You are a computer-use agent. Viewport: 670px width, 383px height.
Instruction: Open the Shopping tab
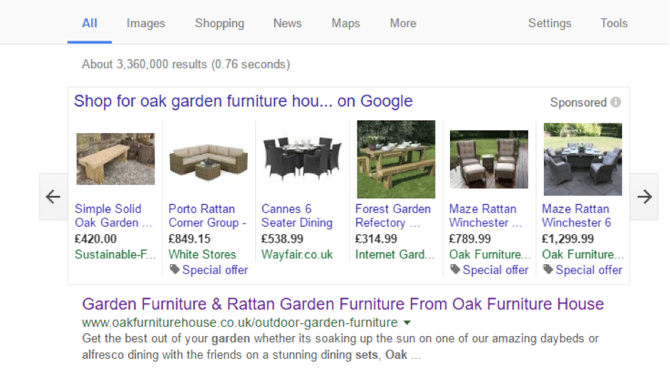pyautogui.click(x=220, y=23)
